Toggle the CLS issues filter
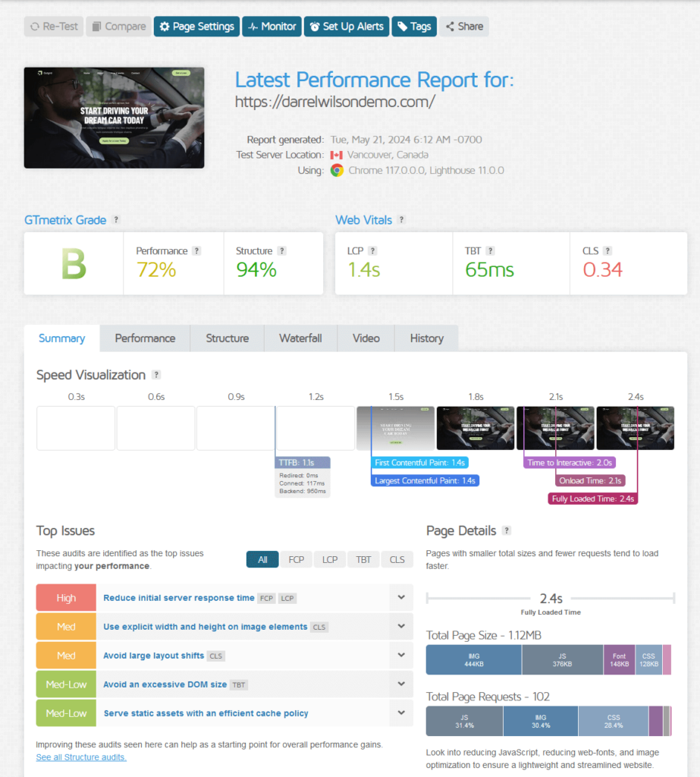Screen dimensions: 700x777 pos(397,559)
